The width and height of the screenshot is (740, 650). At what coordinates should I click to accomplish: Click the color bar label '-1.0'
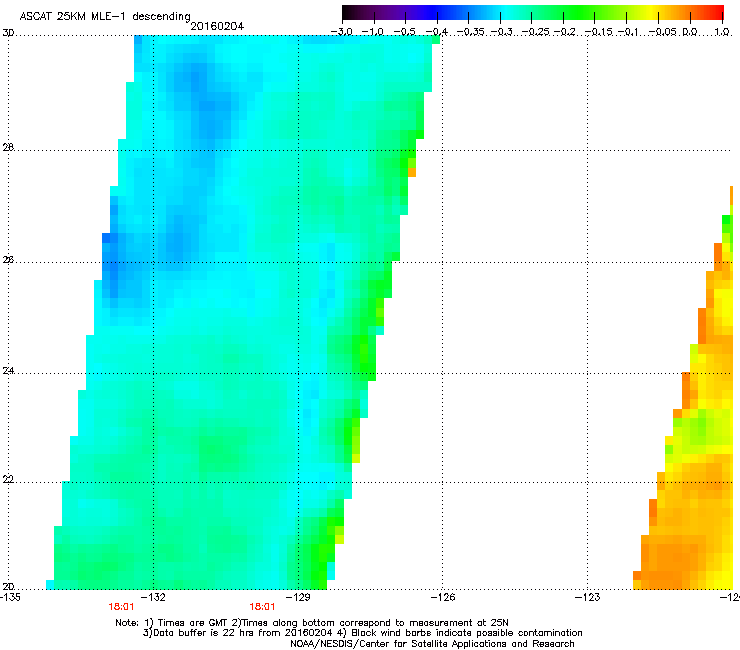point(374,32)
